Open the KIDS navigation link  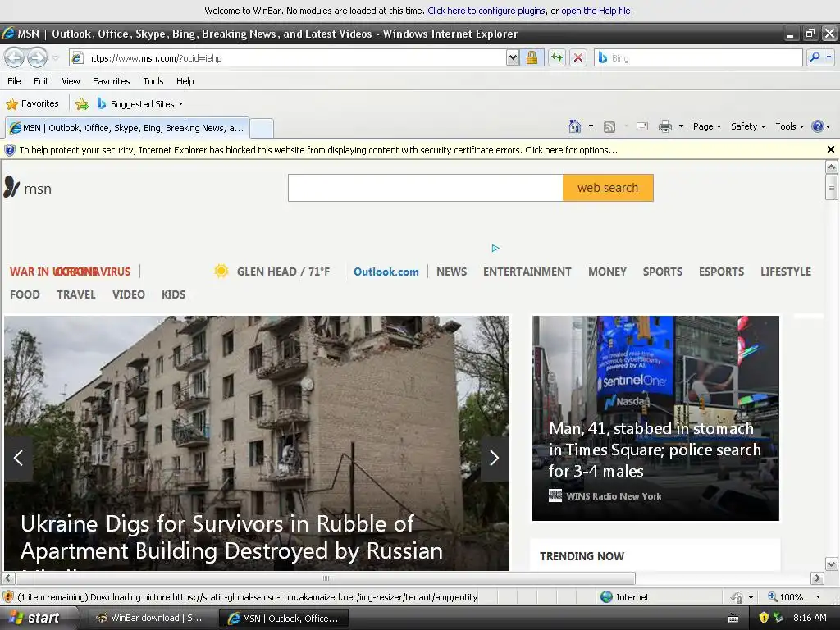(x=174, y=294)
